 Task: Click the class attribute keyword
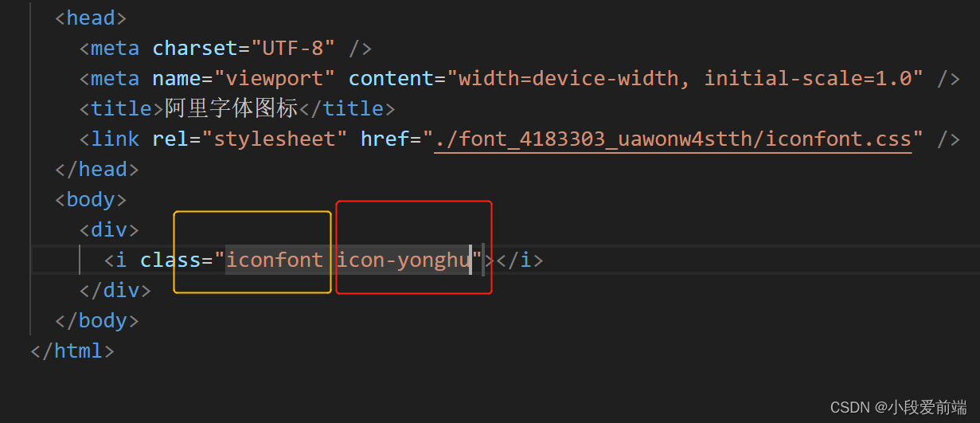(x=170, y=260)
